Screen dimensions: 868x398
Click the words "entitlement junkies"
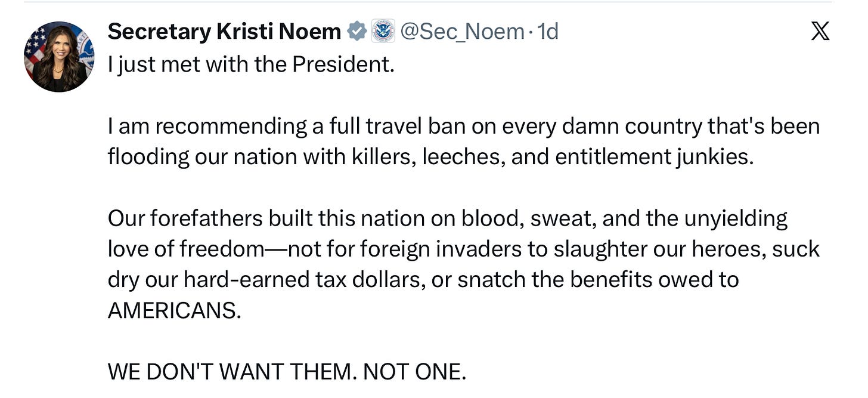click(x=654, y=156)
